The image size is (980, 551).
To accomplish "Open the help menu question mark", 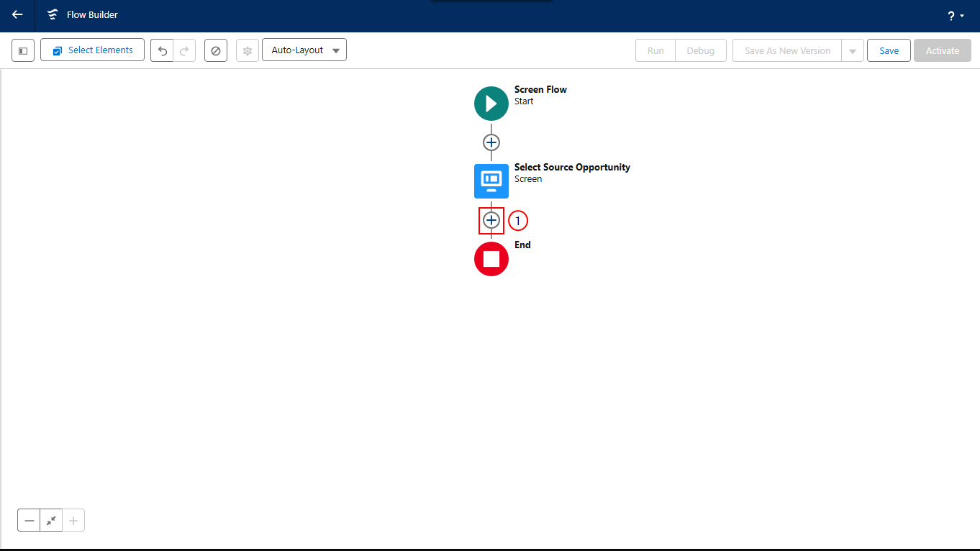I will click(955, 15).
